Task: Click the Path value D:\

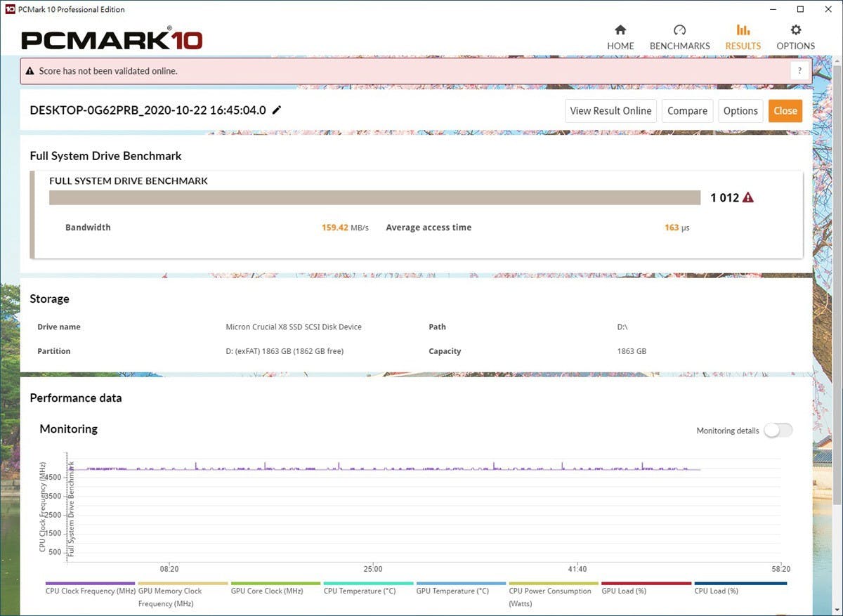Action: (x=622, y=327)
